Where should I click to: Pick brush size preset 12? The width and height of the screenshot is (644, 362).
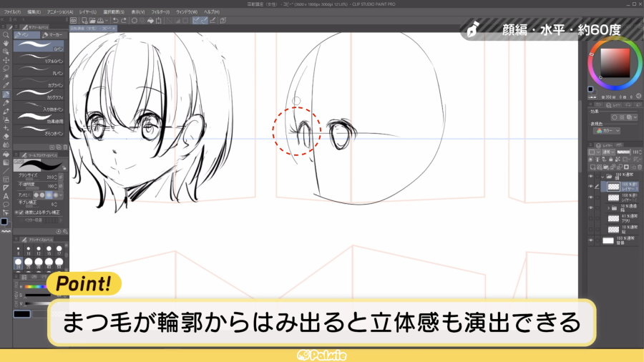pyautogui.click(x=39, y=250)
